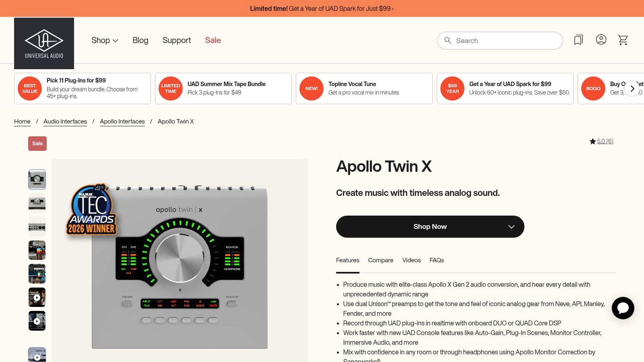The width and height of the screenshot is (644, 362).
Task: Click the BOGO promo badge
Action: (593, 88)
